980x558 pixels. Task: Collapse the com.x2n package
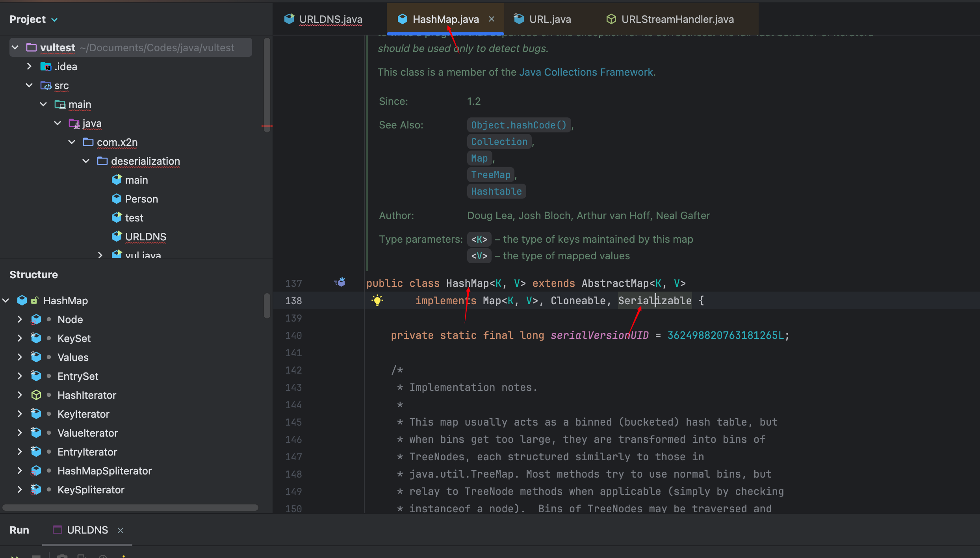point(72,142)
